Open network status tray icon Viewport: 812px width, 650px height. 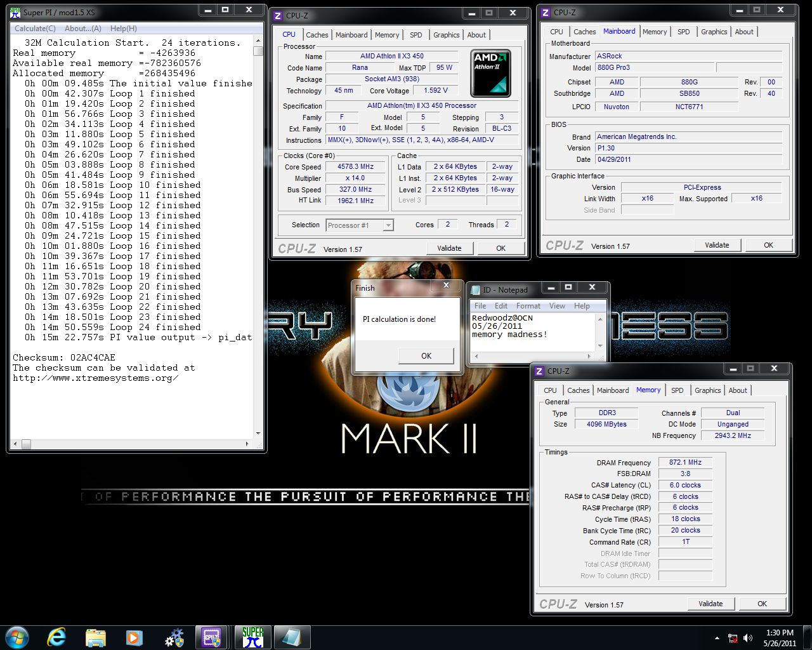(x=733, y=638)
